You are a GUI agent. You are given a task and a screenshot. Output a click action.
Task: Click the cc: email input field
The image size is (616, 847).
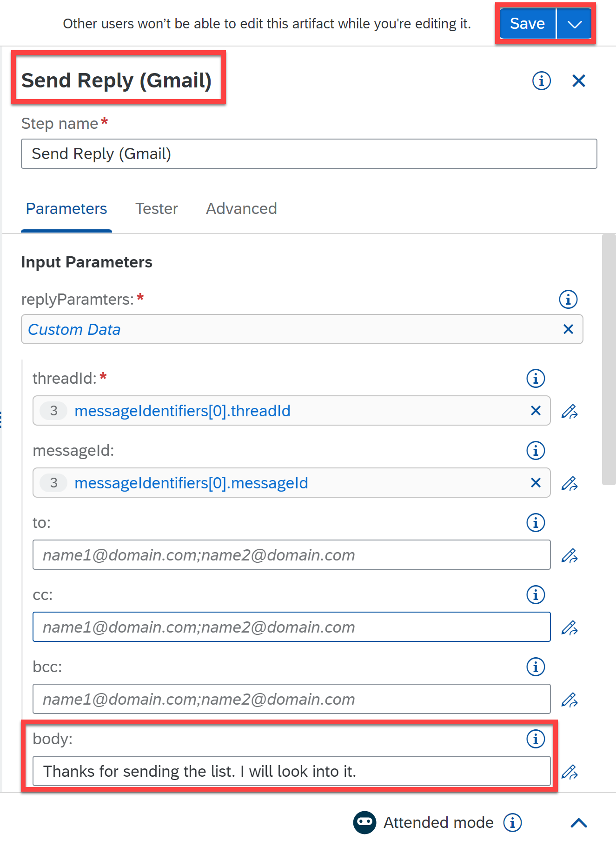coord(291,627)
